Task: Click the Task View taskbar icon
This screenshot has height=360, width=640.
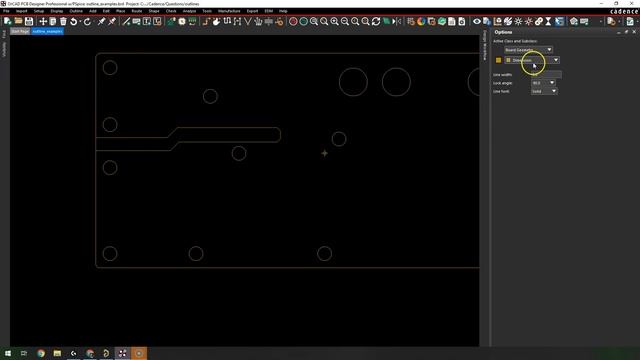Action: (24, 353)
